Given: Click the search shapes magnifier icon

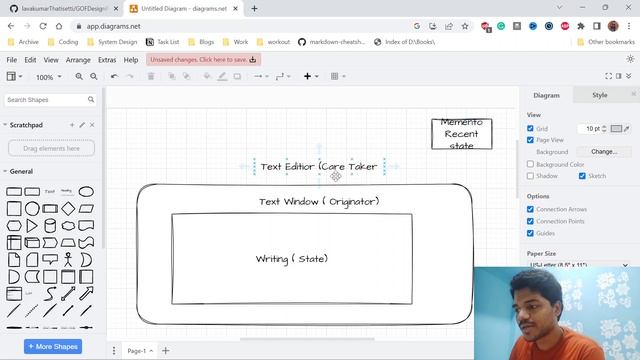Looking at the screenshot, I should click(x=91, y=100).
